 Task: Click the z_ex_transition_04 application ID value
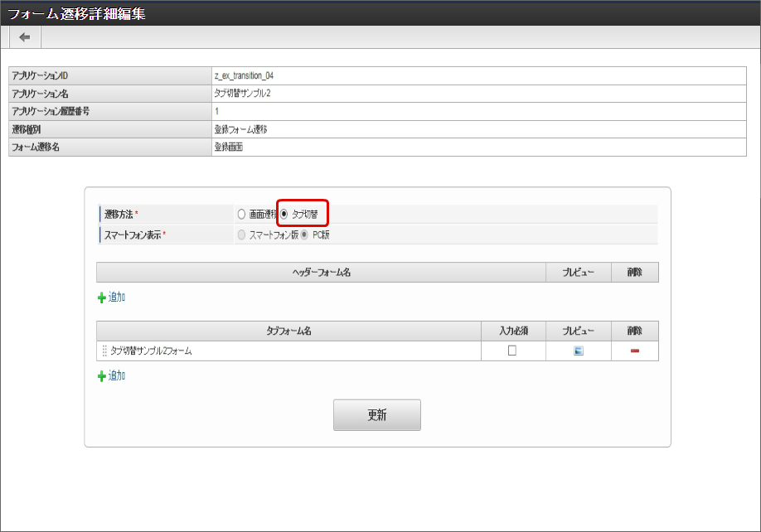(x=244, y=75)
